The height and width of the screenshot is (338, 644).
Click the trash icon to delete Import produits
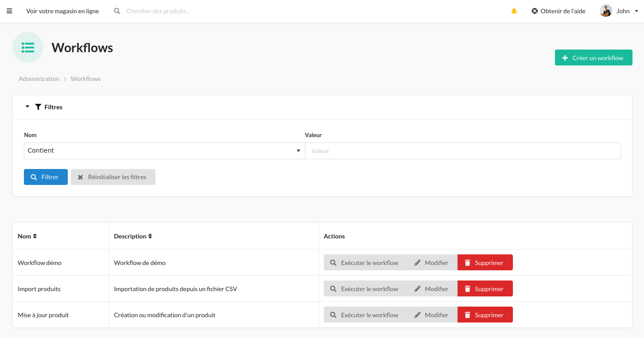[468, 288]
